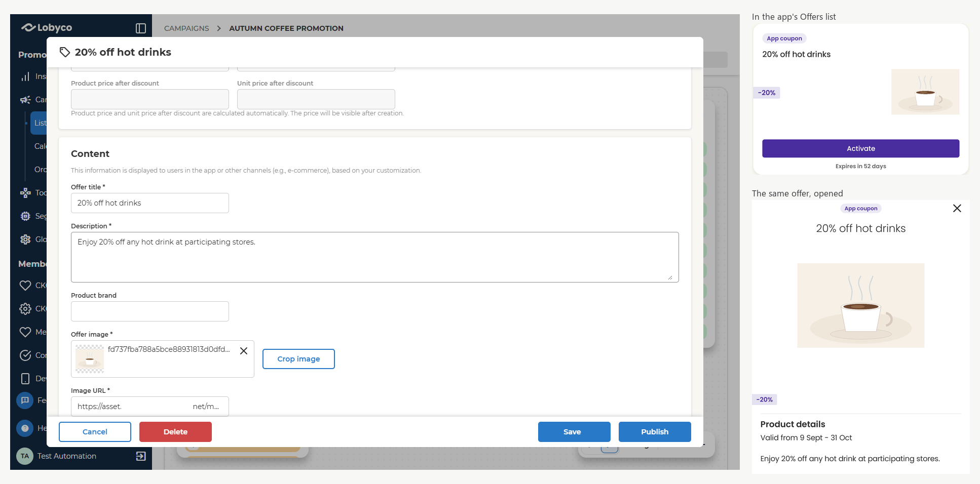Click the -20% badge in the opened offer preview
This screenshot has width=980, height=484.
click(765, 399)
